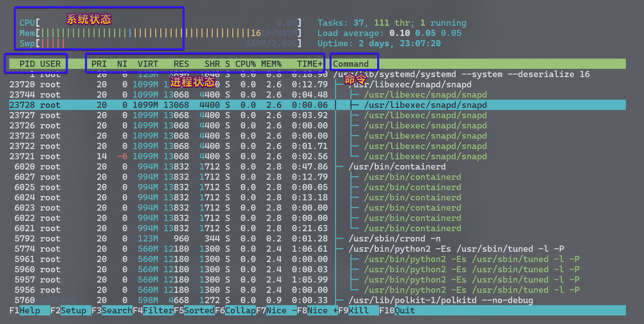This screenshot has height=324, width=644.
Task: Select process row with PID 23721
Action: [x=22, y=157]
